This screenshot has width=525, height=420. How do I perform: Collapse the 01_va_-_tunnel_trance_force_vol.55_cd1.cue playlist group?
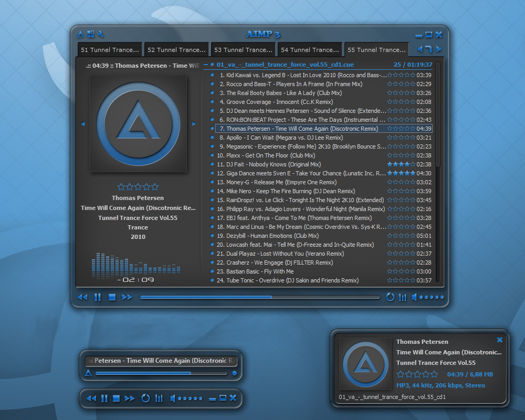(206, 65)
